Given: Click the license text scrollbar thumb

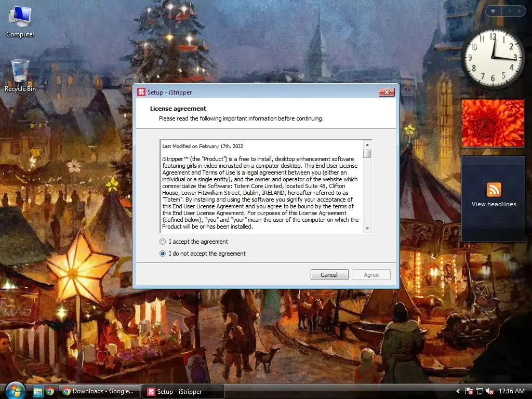Looking at the screenshot, I should pos(367,154).
